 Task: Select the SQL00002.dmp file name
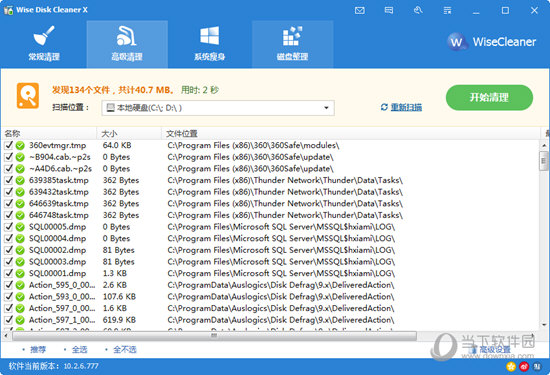[58, 250]
